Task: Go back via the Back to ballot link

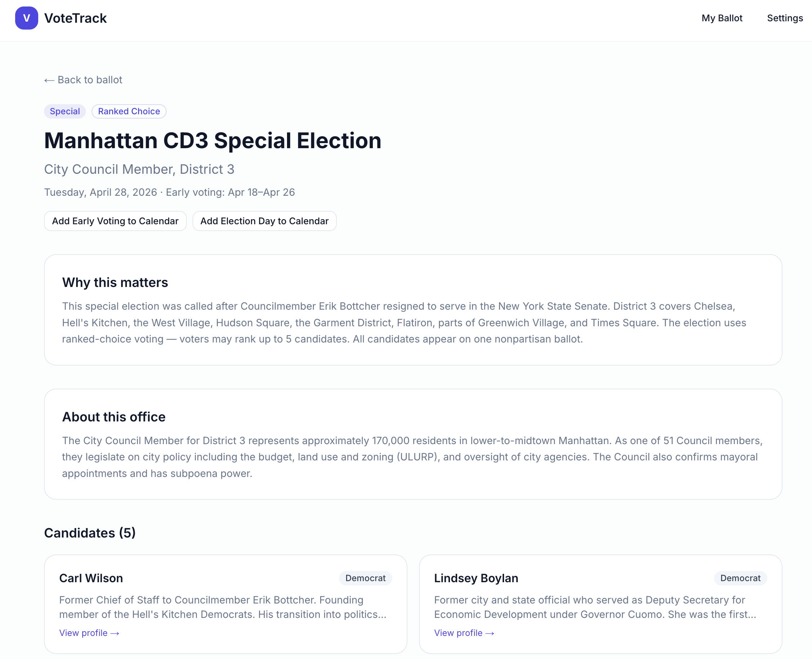Action: click(x=83, y=80)
